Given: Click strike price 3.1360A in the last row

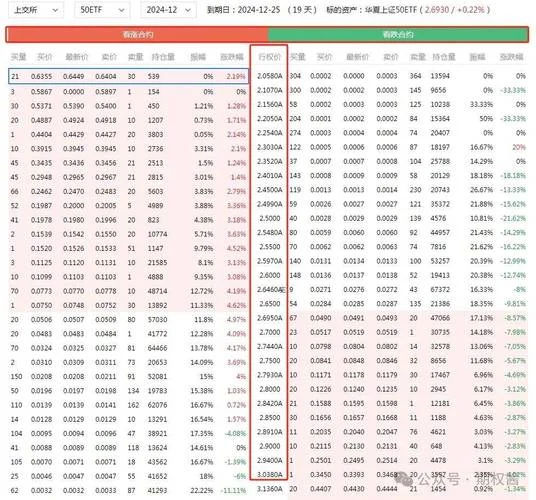Looking at the screenshot, I should [x=270, y=489].
